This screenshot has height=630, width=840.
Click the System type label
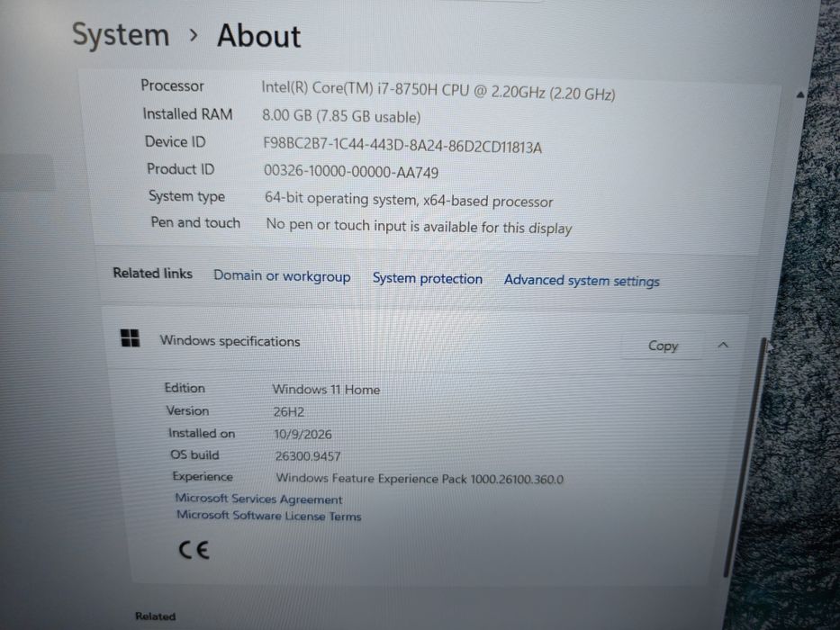tap(187, 196)
